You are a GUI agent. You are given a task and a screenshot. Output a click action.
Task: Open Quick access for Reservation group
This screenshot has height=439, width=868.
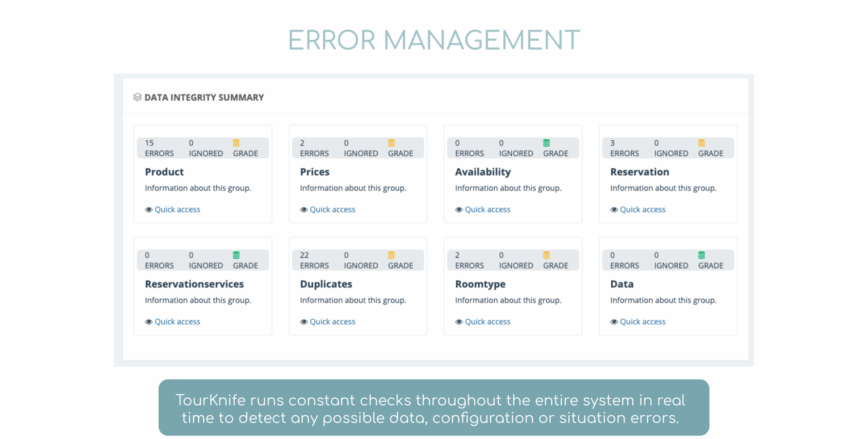pos(643,209)
